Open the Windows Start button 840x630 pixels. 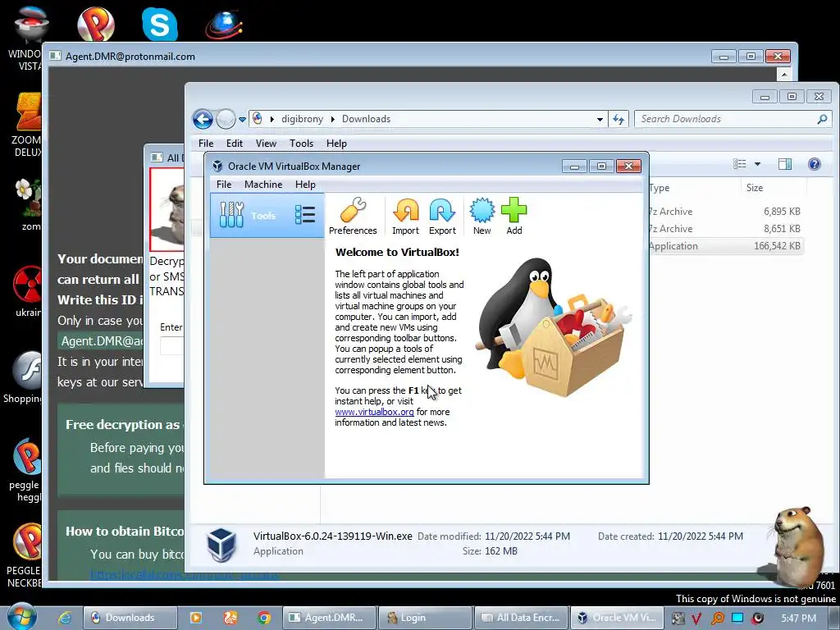[x=21, y=617]
